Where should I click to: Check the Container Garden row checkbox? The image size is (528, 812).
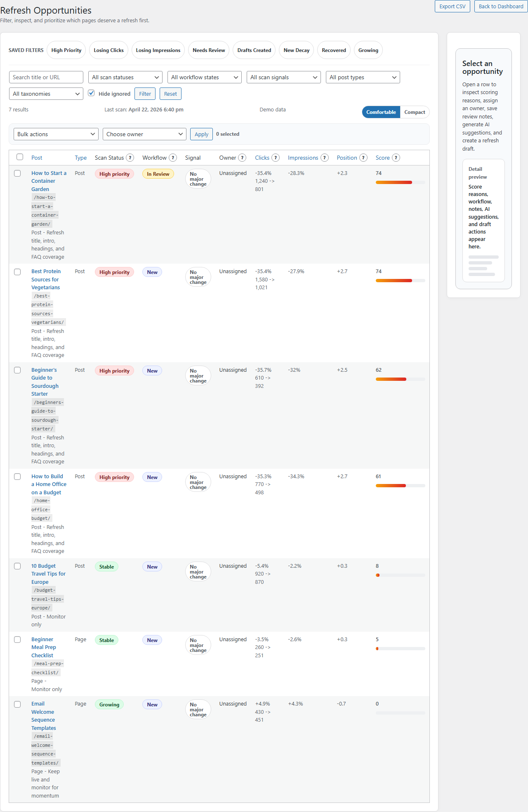click(x=17, y=173)
